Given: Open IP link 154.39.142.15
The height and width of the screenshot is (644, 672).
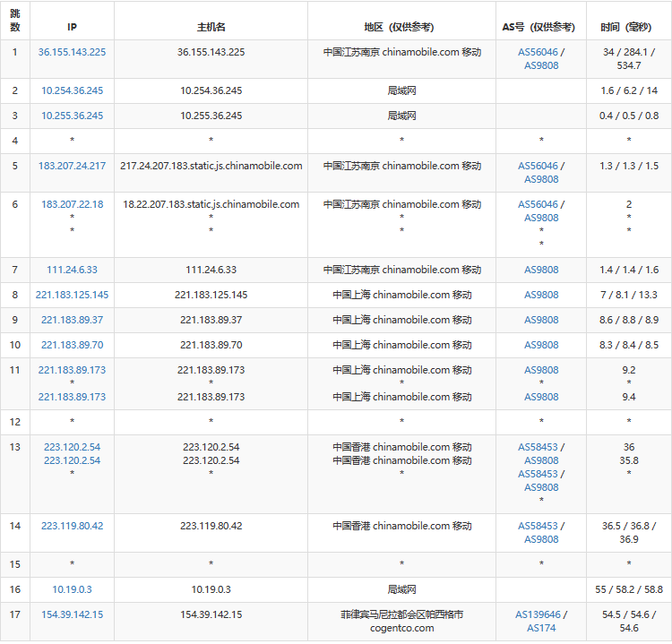Looking at the screenshot, I should pyautogui.click(x=72, y=614).
